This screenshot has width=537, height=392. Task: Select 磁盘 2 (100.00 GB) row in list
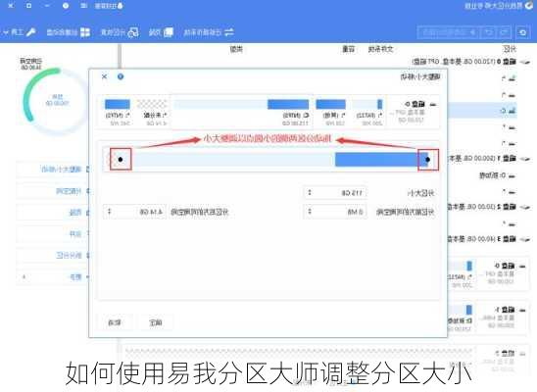click(x=490, y=207)
